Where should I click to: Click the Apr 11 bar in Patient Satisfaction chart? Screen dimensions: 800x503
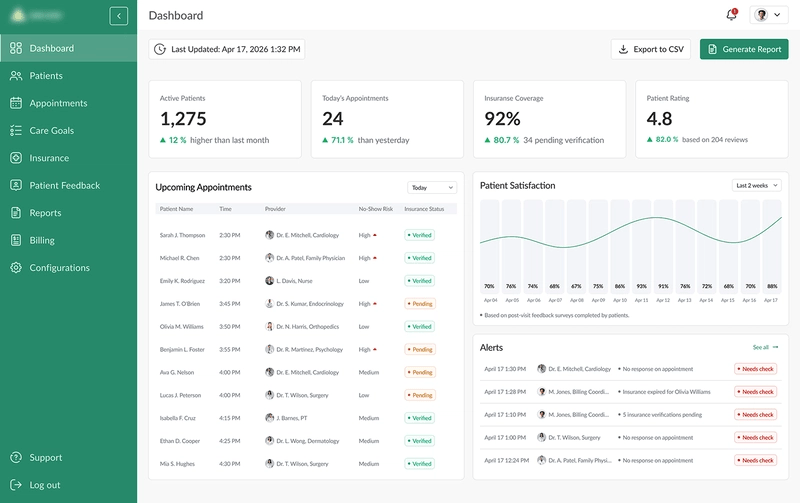[x=641, y=246]
